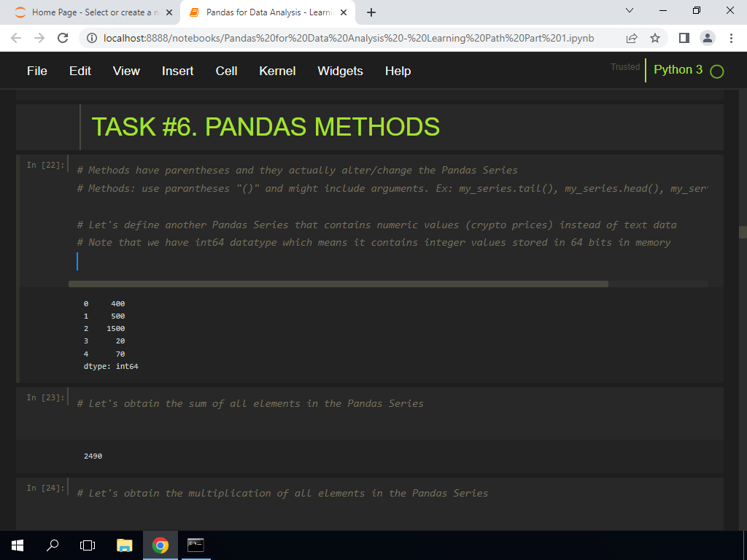Click the In [24]: prompt label

coord(45,488)
